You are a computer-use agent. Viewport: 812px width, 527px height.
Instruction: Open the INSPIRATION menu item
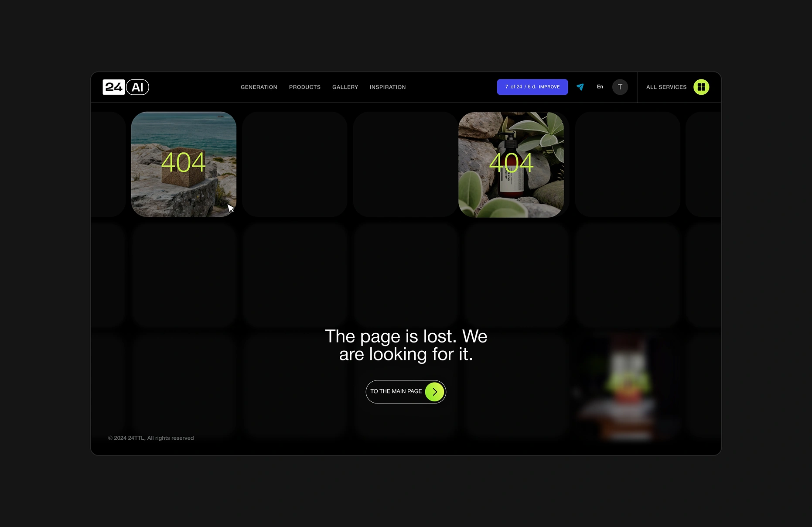(x=387, y=87)
